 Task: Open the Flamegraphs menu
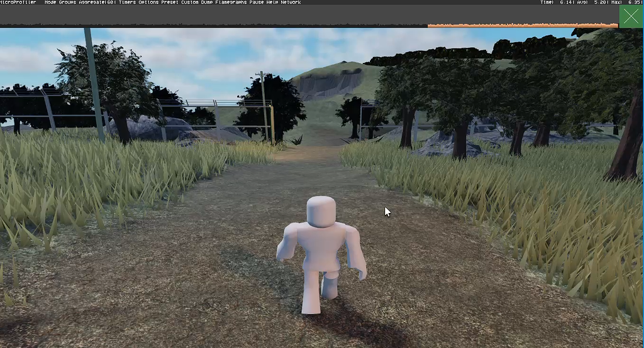click(231, 2)
